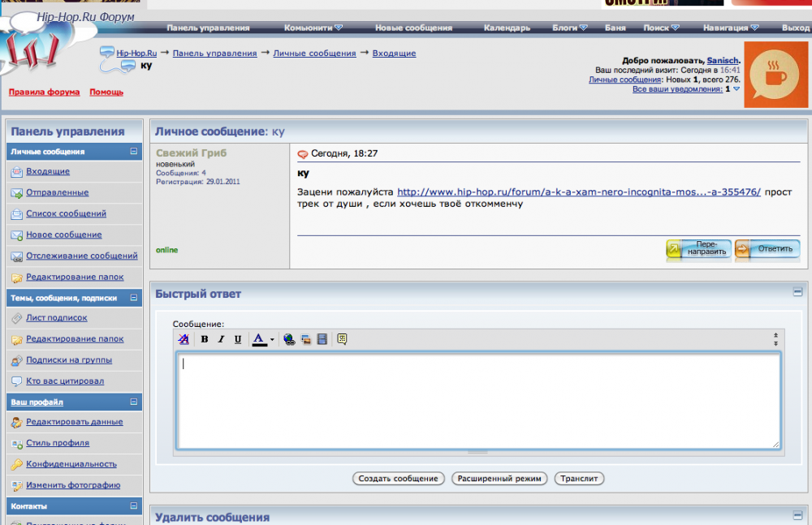812x525 pixels.
Task: Open the Блоги dropdown menu
Action: coord(570,28)
